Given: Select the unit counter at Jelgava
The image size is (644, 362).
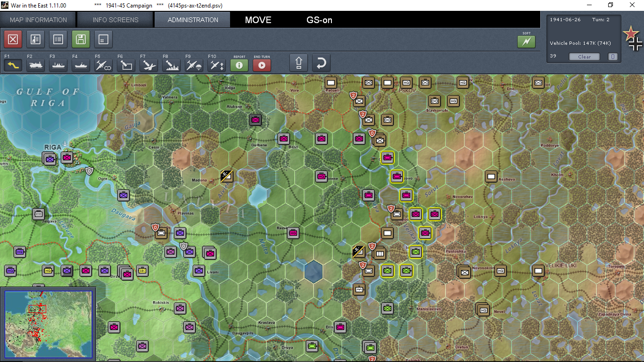Looking at the screenshot, I should click(x=39, y=214).
